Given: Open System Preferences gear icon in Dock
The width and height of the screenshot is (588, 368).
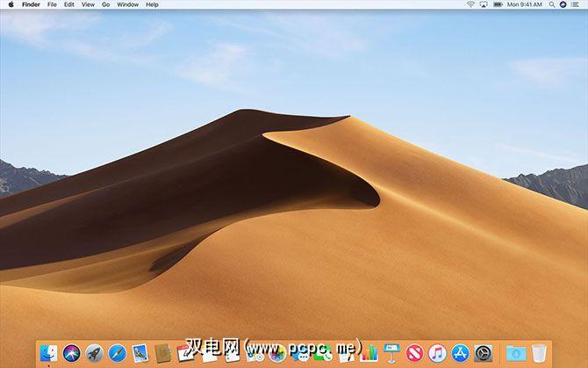Looking at the screenshot, I should coord(484,353).
